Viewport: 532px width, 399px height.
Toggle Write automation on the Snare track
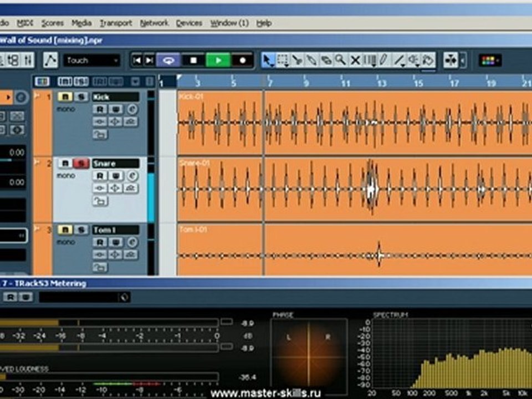point(116,176)
